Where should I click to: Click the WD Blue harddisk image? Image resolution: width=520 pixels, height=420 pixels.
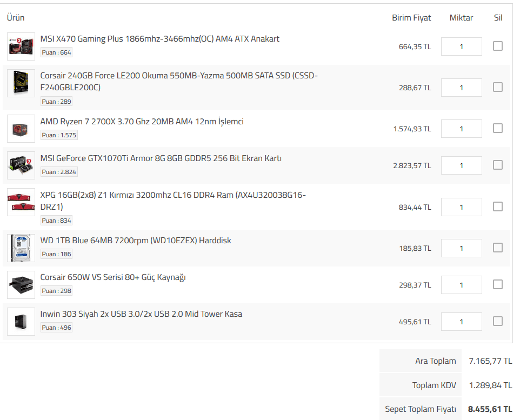point(21,248)
